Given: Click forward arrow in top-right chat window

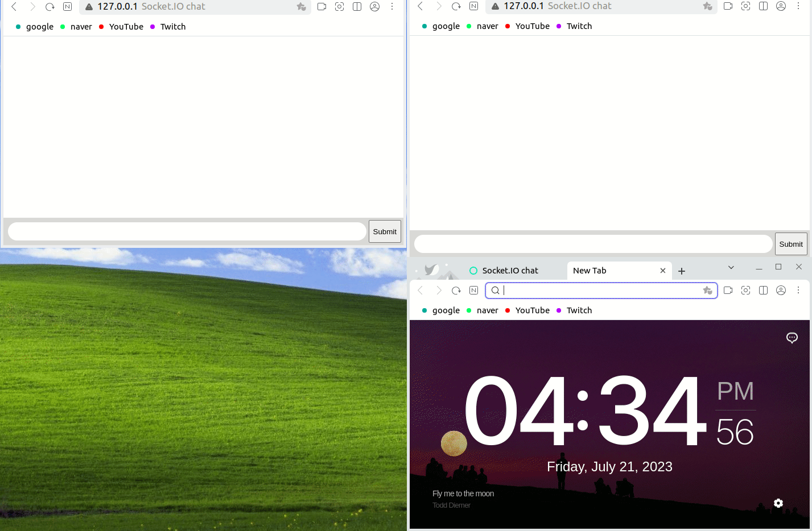Looking at the screenshot, I should (439, 6).
